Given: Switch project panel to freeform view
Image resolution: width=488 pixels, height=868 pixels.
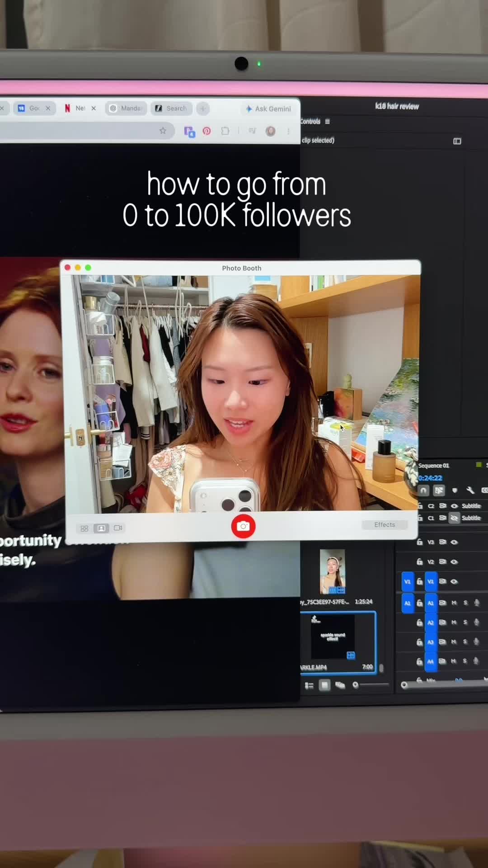Looking at the screenshot, I should pyautogui.click(x=340, y=685).
